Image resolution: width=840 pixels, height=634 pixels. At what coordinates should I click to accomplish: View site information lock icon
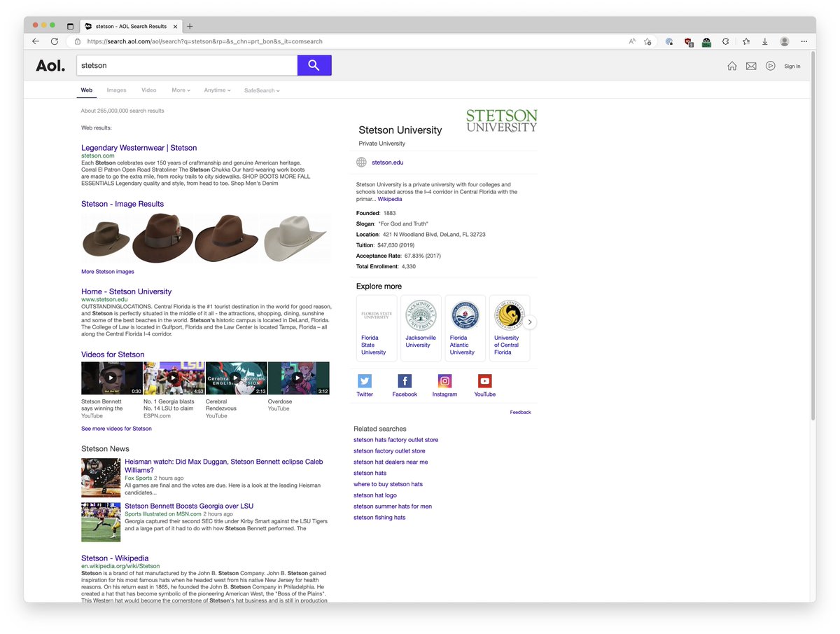coord(78,41)
